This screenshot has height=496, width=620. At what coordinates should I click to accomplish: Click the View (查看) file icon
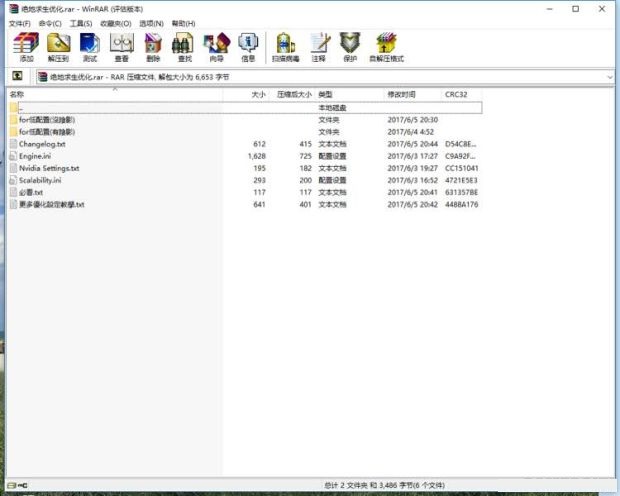121,47
